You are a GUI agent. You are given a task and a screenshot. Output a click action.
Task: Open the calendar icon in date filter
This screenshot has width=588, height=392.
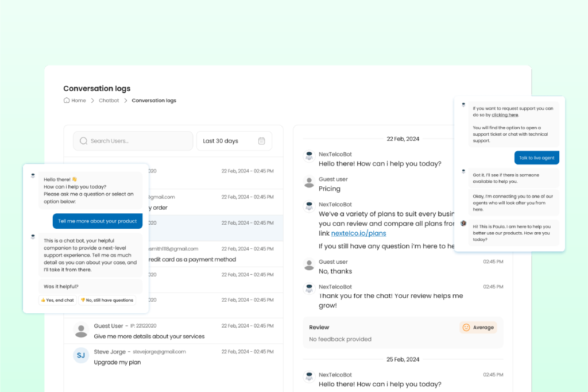[x=262, y=141]
